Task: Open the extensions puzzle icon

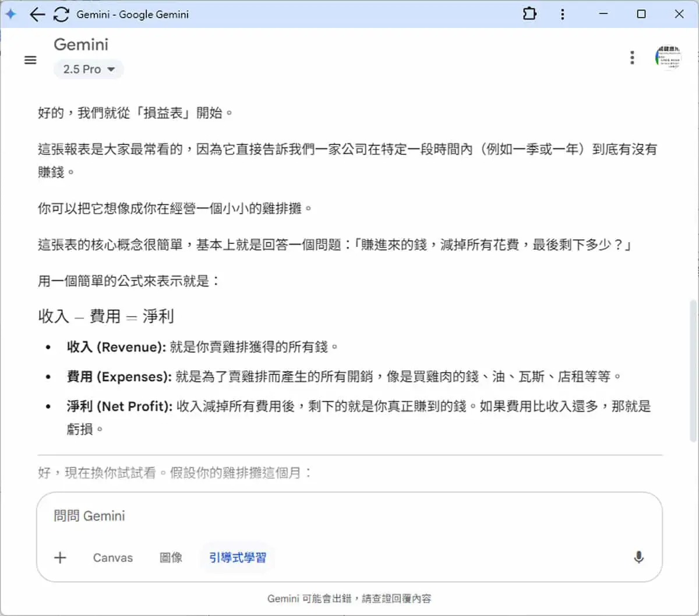Action: (x=529, y=14)
